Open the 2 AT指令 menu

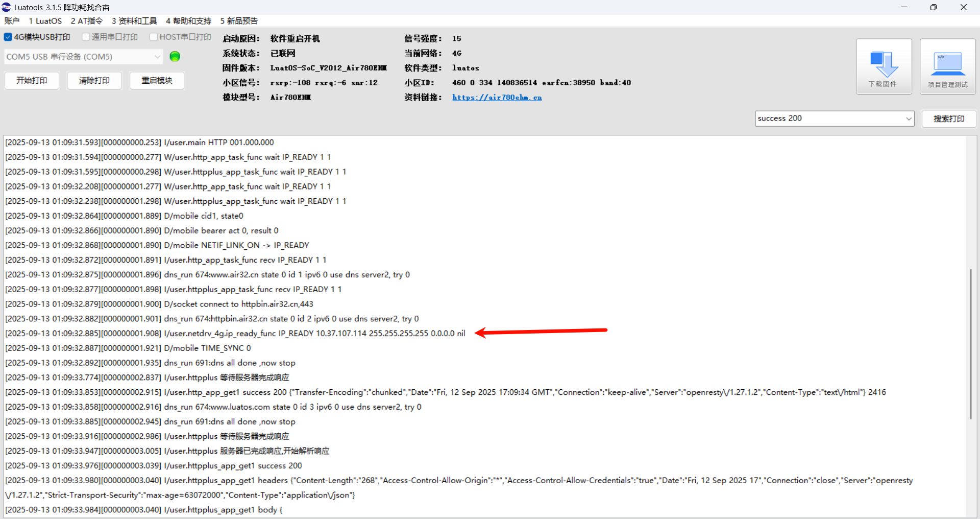(x=87, y=21)
